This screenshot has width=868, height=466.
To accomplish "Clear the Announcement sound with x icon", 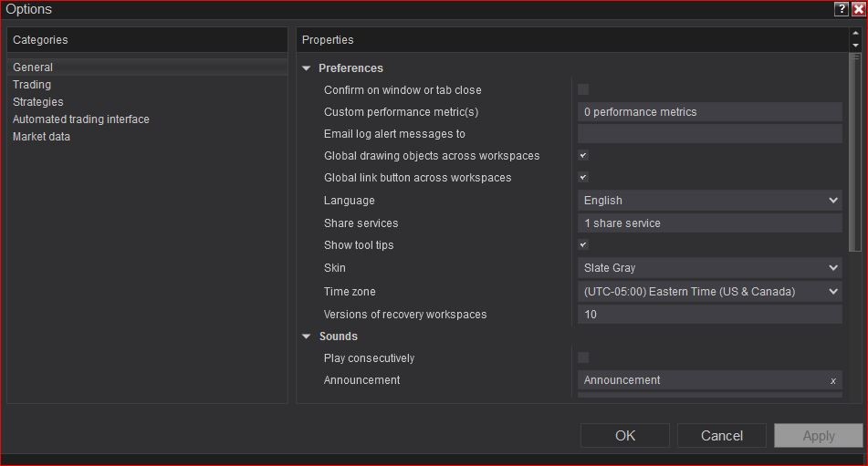I will pyautogui.click(x=832, y=381).
